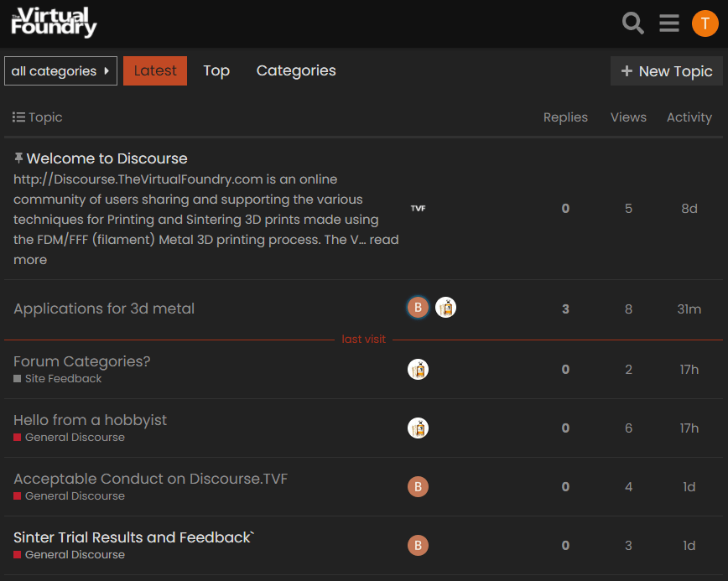Open the orange T user avatar
The width and height of the screenshot is (728, 581).
705,23
